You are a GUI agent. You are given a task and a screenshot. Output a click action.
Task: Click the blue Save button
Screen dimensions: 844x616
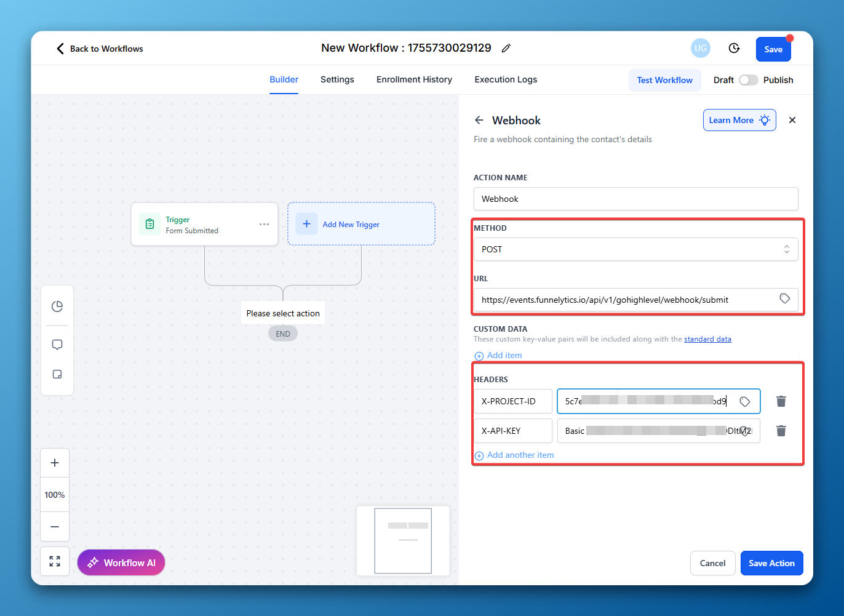(x=773, y=49)
